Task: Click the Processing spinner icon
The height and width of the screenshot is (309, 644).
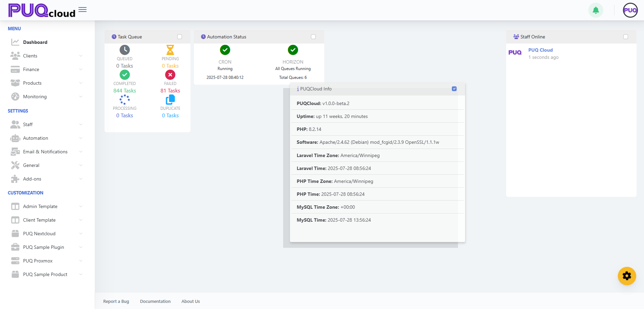Action: (x=125, y=100)
